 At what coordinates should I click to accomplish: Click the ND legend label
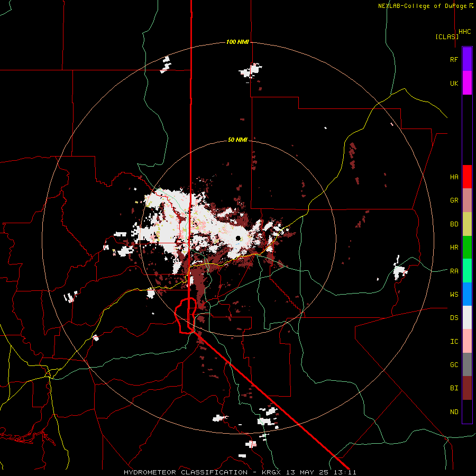454,411
